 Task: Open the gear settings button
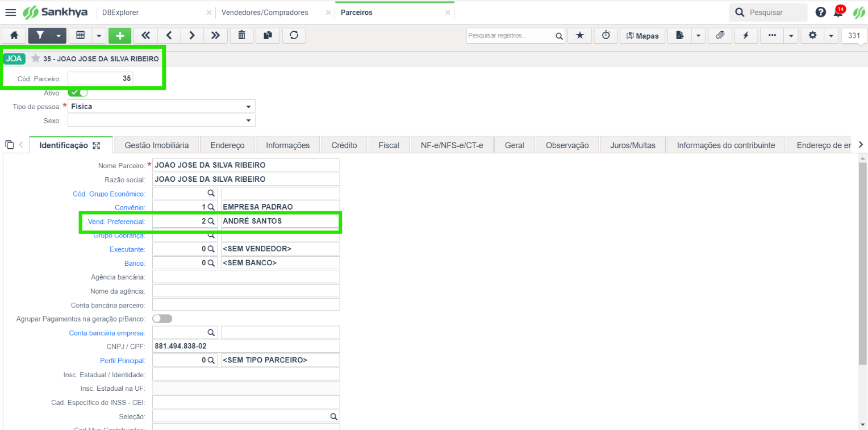[x=812, y=35]
